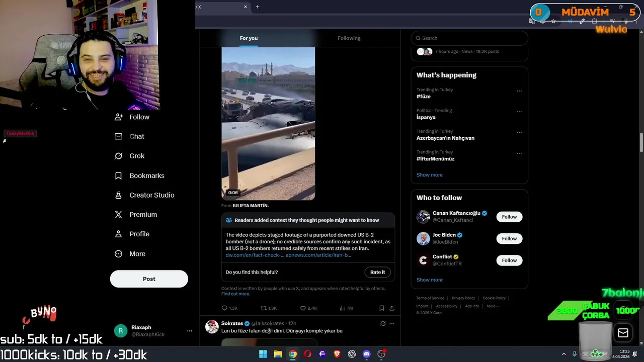Image resolution: width=644 pixels, height=362 pixels.
Task: Open Discord from the taskbar
Action: pyautogui.click(x=367, y=354)
